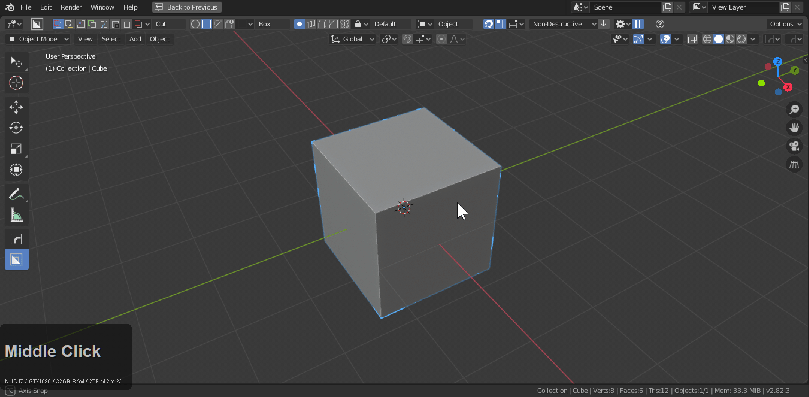809x397 pixels.
Task: Click the Back to Previous button
Action: coord(187,8)
